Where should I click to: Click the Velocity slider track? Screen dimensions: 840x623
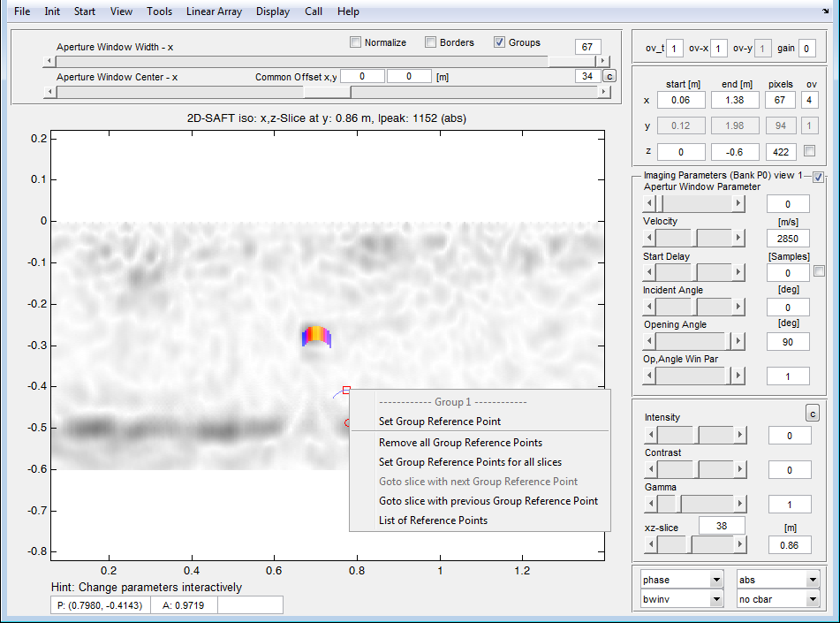[693, 238]
